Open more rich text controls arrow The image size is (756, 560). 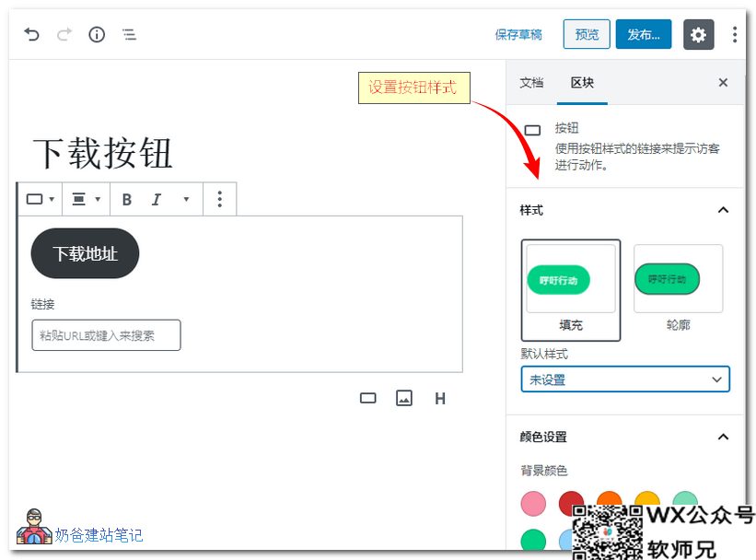pyautogui.click(x=186, y=199)
